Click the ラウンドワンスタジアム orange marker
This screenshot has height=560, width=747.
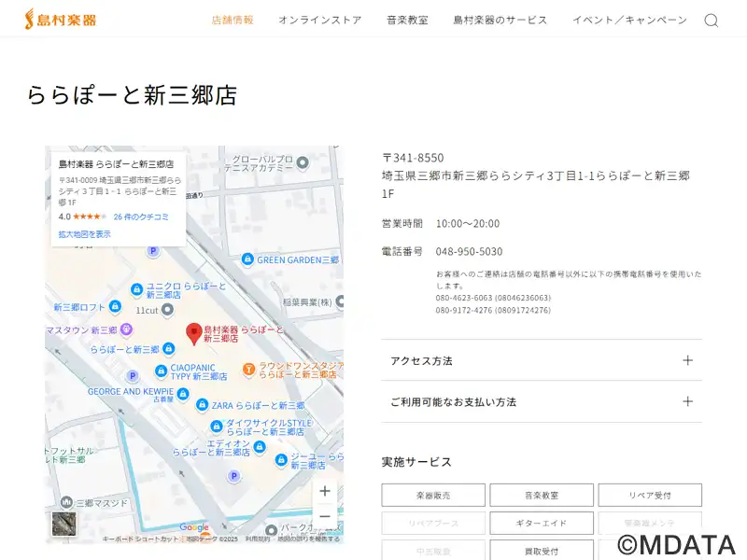coord(248,370)
